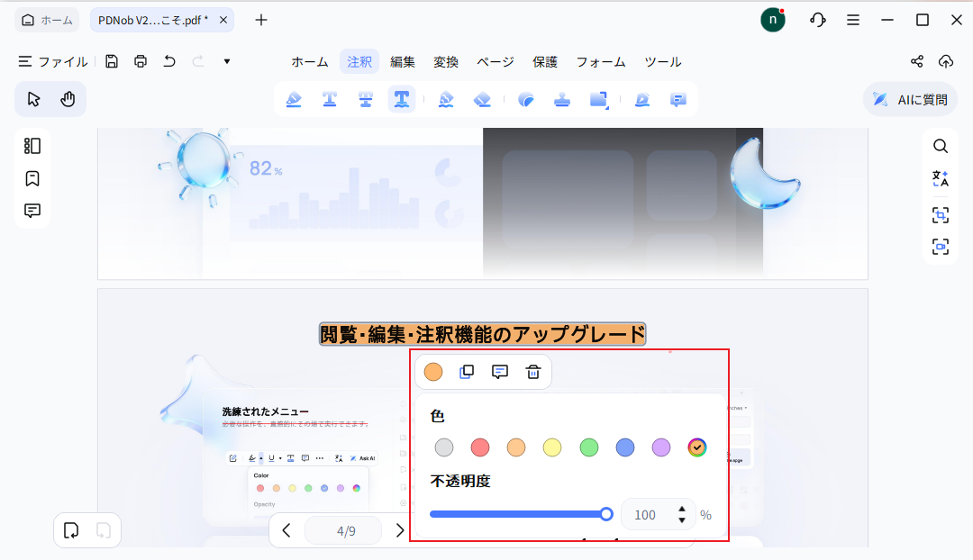Select the Sticky Note comment tool

(677, 99)
